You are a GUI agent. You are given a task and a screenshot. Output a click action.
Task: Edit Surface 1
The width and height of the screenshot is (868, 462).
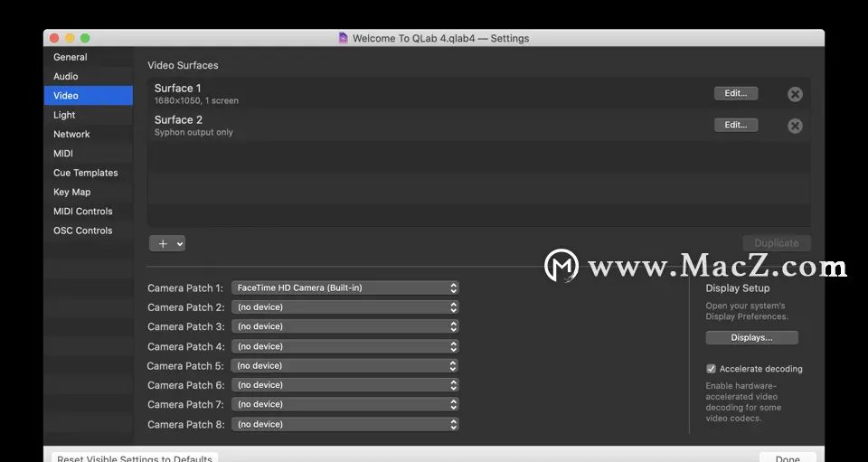click(x=736, y=93)
